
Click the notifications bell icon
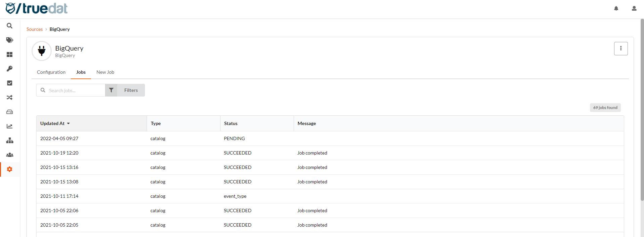tap(616, 8)
